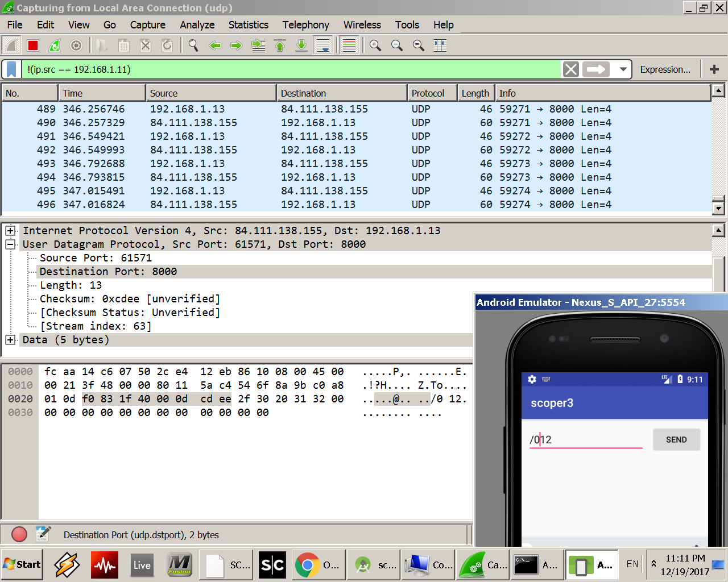This screenshot has height=582, width=728.
Task: Zoom in on packet list text
Action: coord(375,45)
